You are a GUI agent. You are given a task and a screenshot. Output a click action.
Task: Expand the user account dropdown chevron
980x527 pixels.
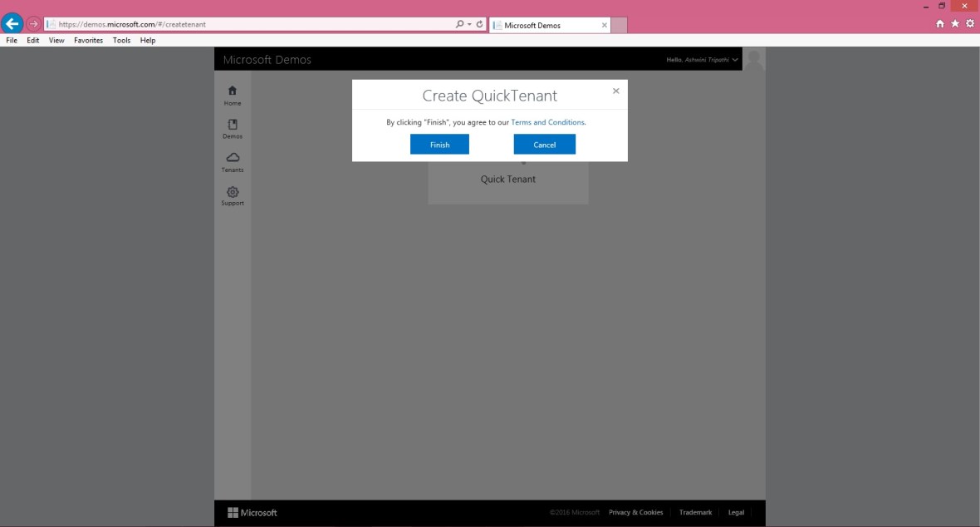click(x=735, y=60)
